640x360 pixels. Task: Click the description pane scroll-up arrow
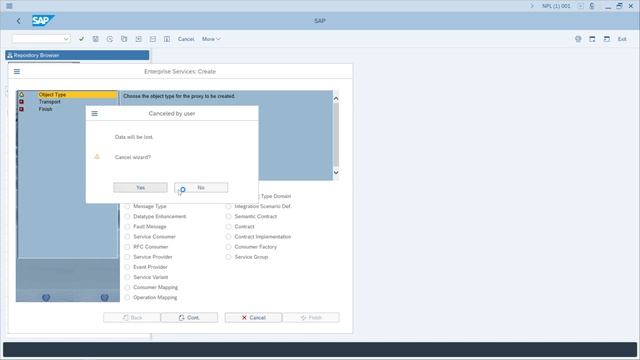[336, 98]
